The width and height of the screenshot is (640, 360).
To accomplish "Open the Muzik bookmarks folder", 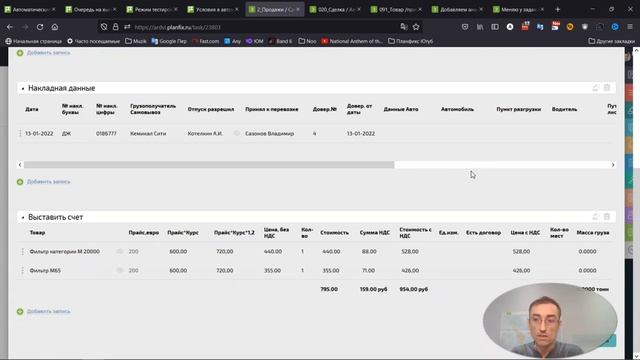I will [136, 41].
